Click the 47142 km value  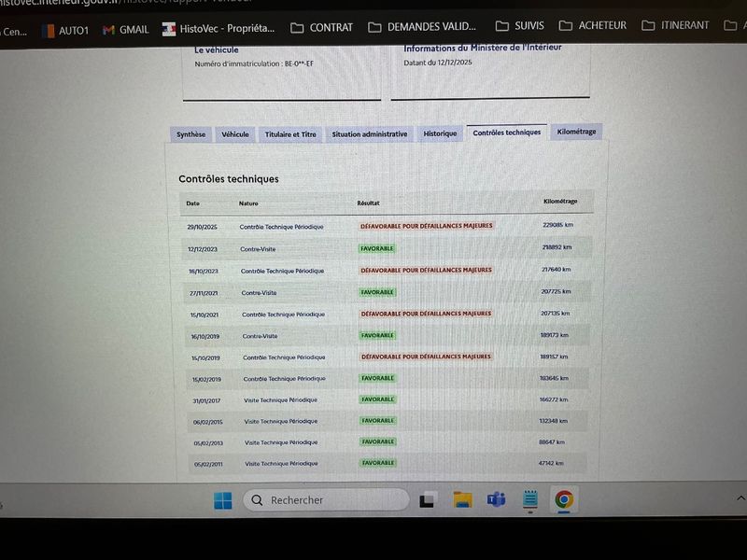tap(551, 463)
